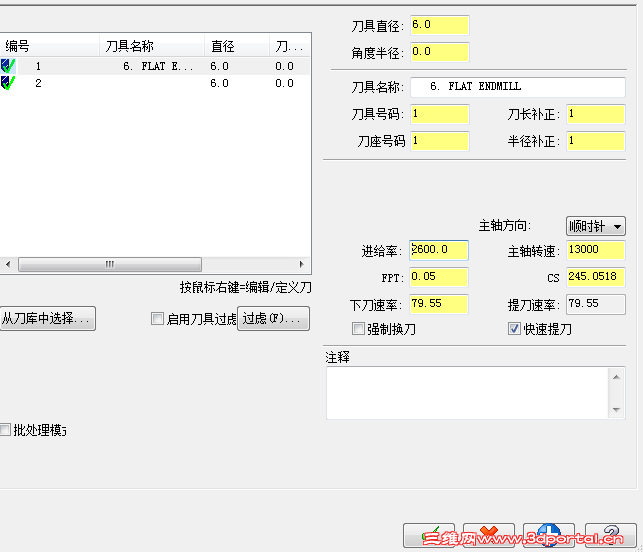The height and width of the screenshot is (552, 643).
Task: Select row number 2 in tool list
Action: tap(38, 83)
